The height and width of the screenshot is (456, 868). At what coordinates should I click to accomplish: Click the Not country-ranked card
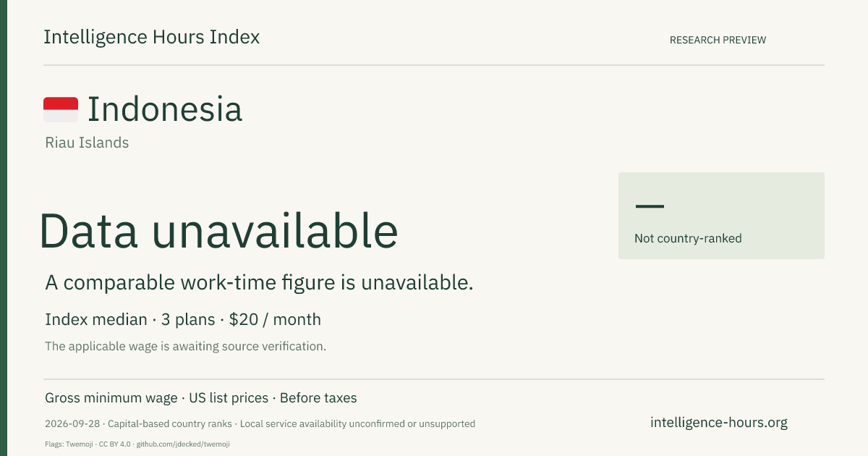point(721,216)
